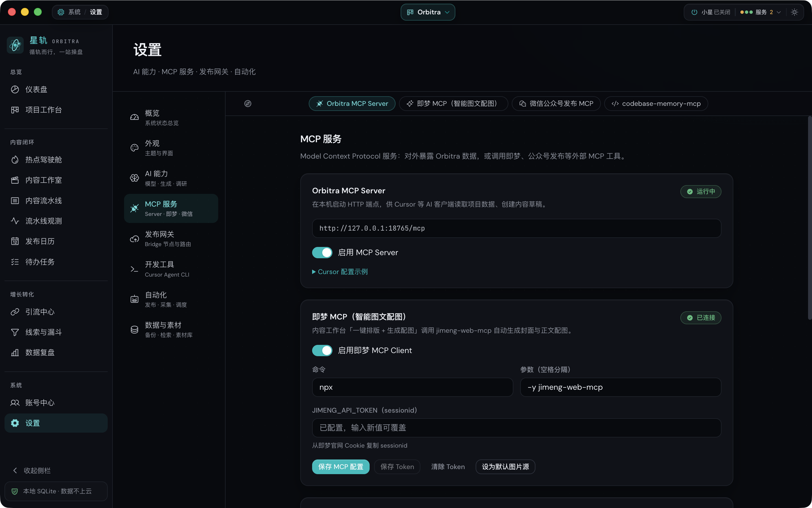The width and height of the screenshot is (812, 508).
Task: Open 仪表盘 dashboard icon in sidebar
Action: (15, 89)
